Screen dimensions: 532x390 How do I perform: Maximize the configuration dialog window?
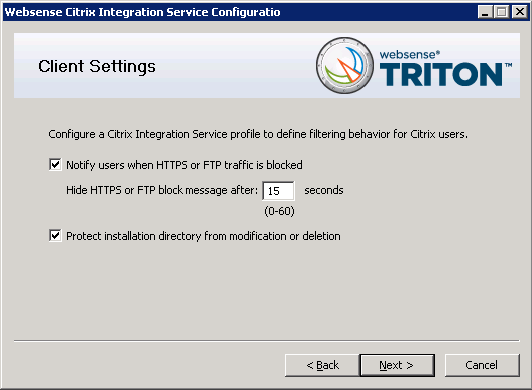click(502, 12)
